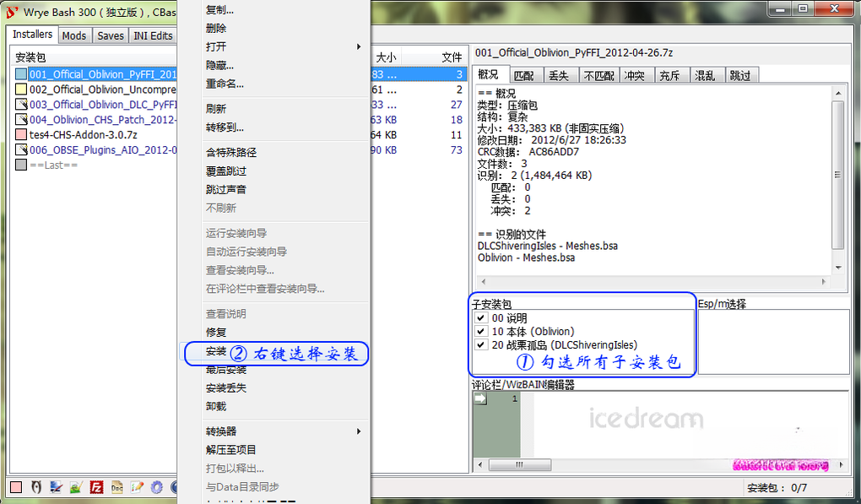Expand the '转换器' submenu arrow

(359, 431)
